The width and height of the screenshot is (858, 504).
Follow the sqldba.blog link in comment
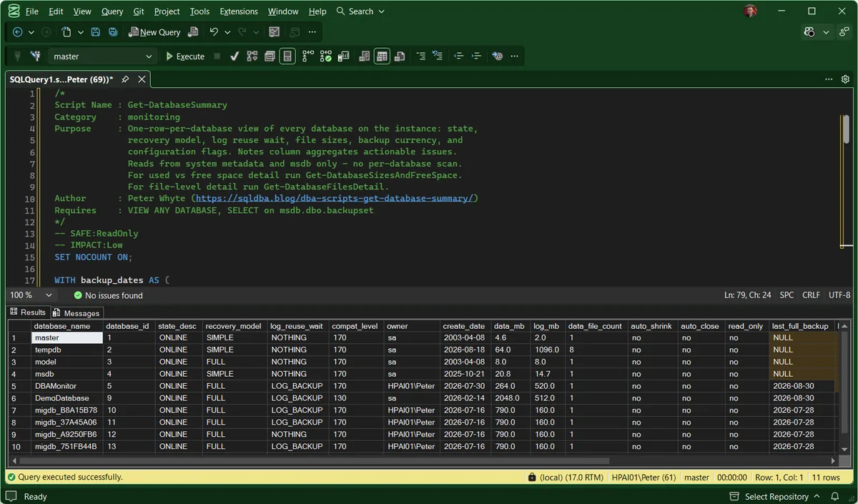(x=334, y=199)
